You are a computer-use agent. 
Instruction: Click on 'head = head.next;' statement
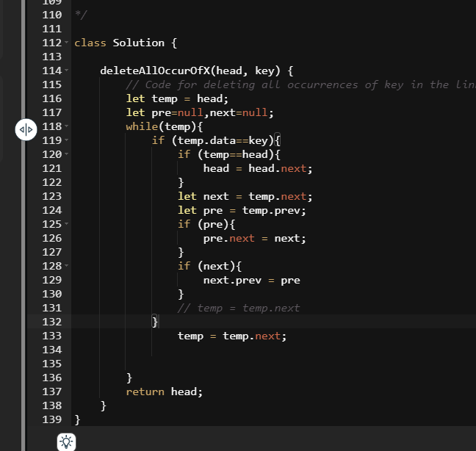(258, 168)
